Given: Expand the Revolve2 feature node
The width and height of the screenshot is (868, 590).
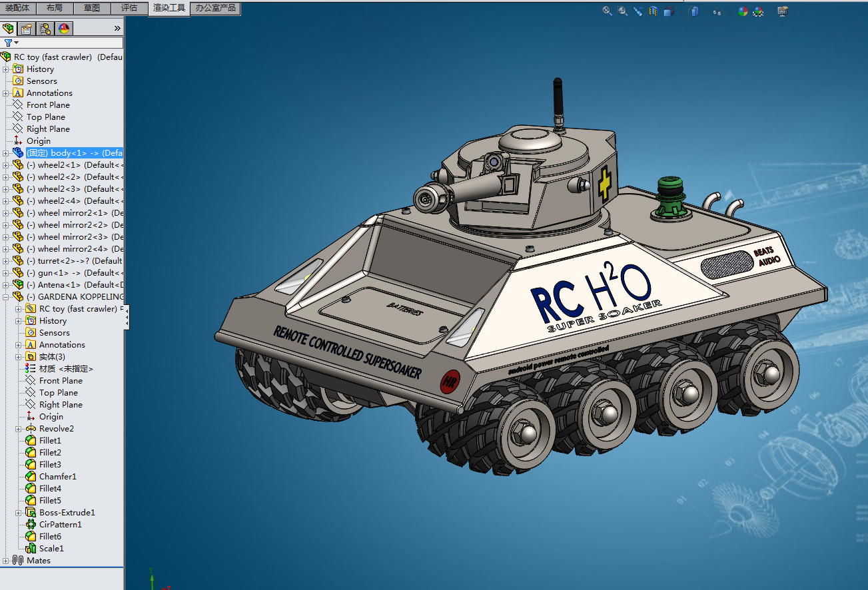Looking at the screenshot, I should coord(18,429).
